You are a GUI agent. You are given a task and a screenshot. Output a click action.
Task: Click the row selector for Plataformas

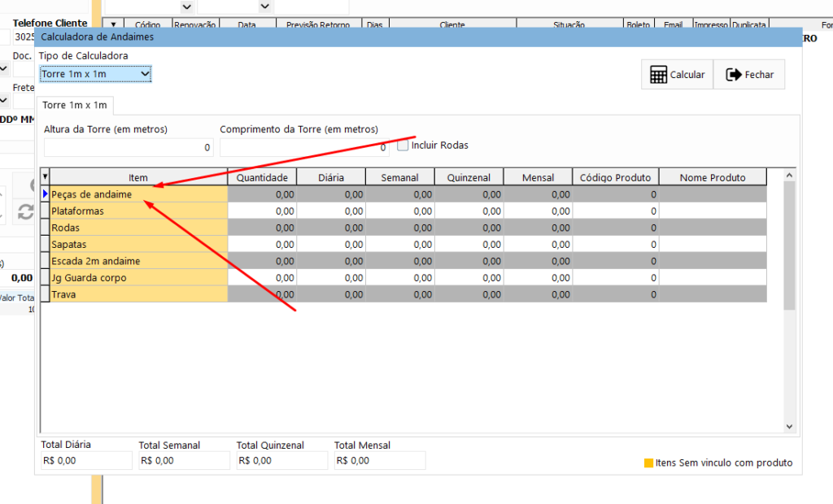coord(46,211)
